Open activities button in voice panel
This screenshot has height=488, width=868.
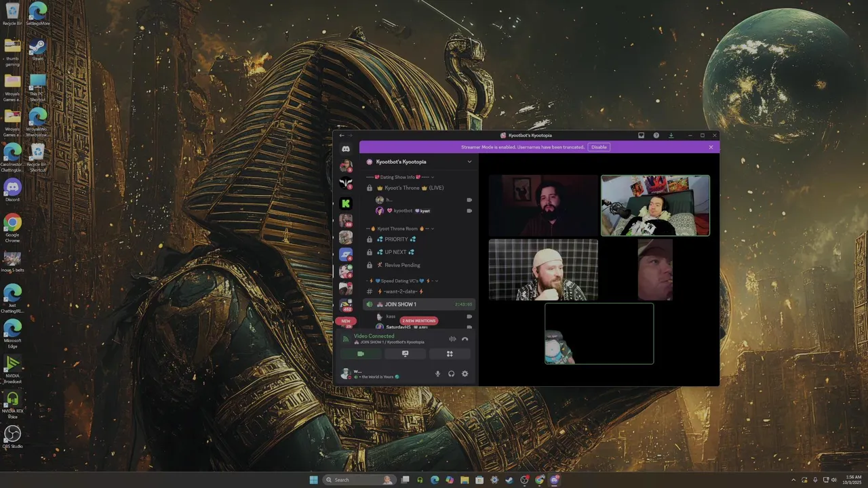[x=449, y=354]
